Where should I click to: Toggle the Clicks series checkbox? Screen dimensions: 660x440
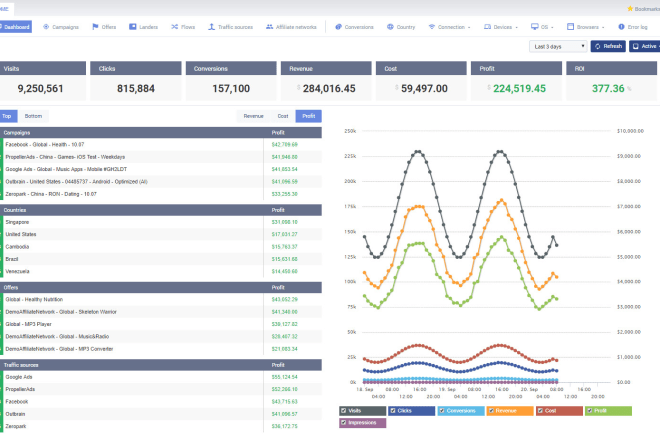(393, 411)
